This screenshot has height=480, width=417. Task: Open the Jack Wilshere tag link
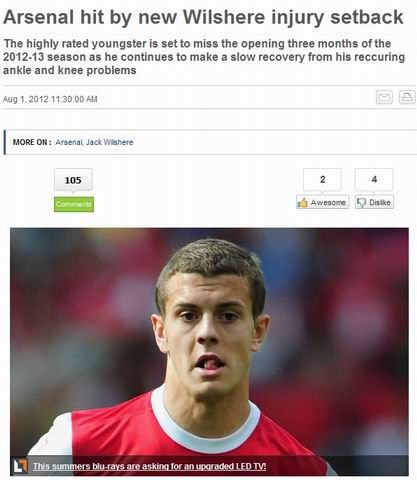point(110,142)
